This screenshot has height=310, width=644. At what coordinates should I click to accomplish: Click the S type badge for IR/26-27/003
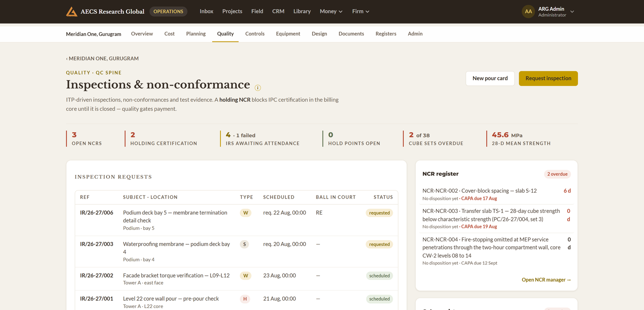pyautogui.click(x=244, y=244)
